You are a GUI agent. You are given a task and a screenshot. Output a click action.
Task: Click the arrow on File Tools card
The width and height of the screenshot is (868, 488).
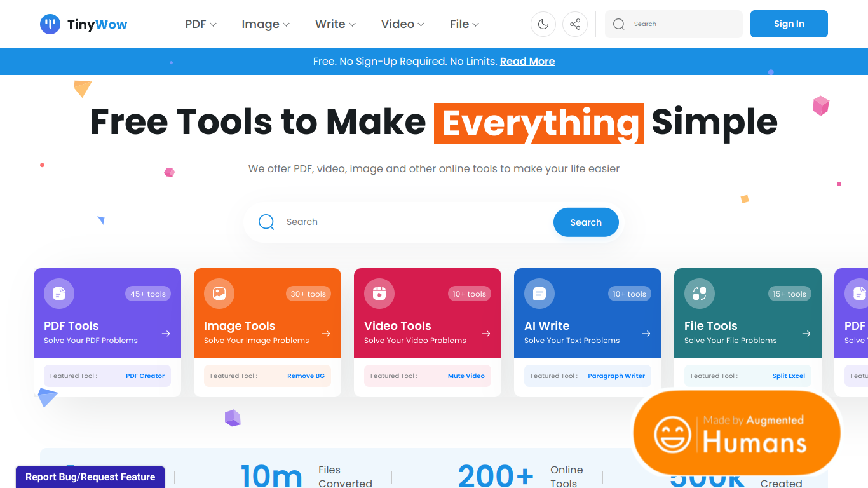(x=806, y=334)
